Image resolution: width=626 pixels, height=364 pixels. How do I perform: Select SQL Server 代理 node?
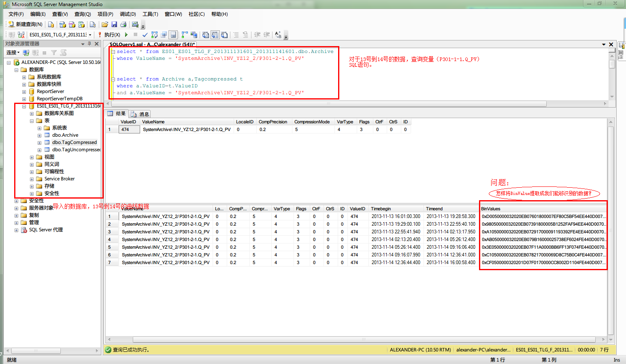(46, 230)
